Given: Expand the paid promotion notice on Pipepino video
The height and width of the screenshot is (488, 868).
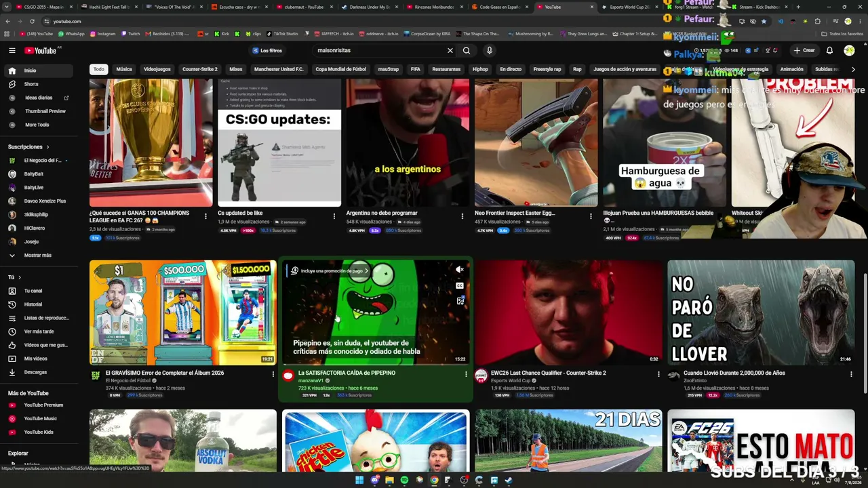Looking at the screenshot, I should click(331, 271).
